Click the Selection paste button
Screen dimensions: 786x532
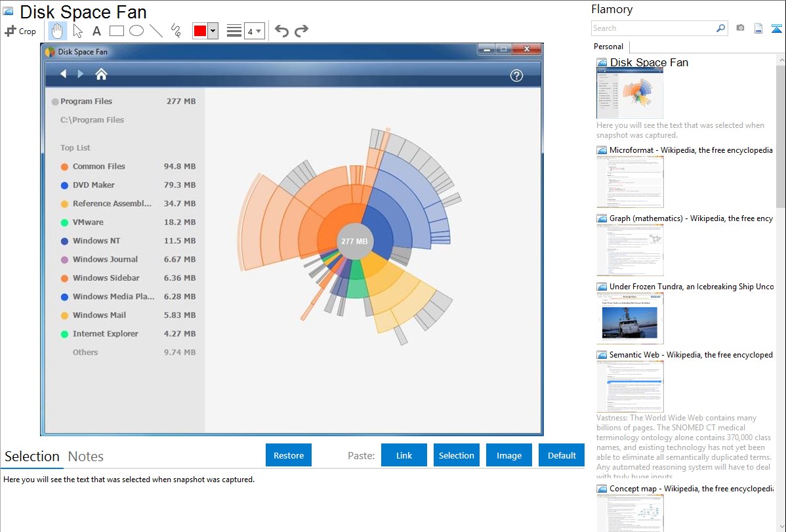pyautogui.click(x=456, y=455)
